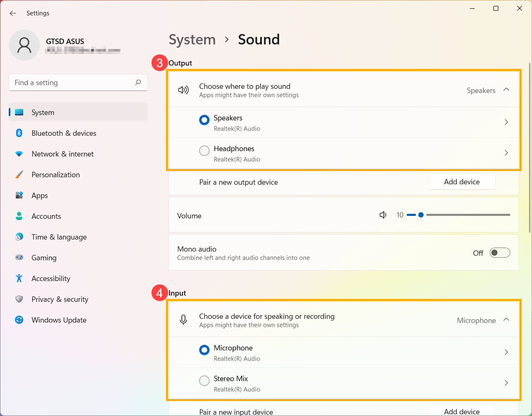532x416 pixels.
Task: Click Add device for output pairing
Action: click(x=461, y=182)
